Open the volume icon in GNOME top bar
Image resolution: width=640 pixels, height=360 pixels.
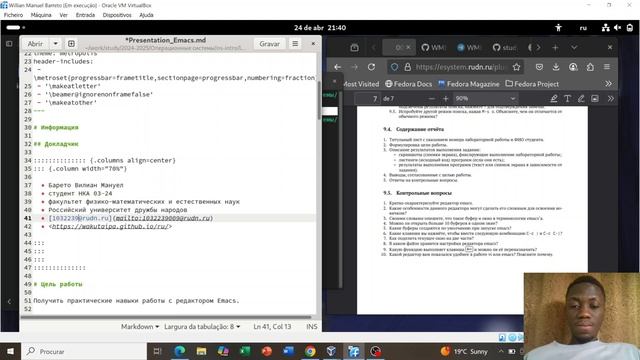618,28
